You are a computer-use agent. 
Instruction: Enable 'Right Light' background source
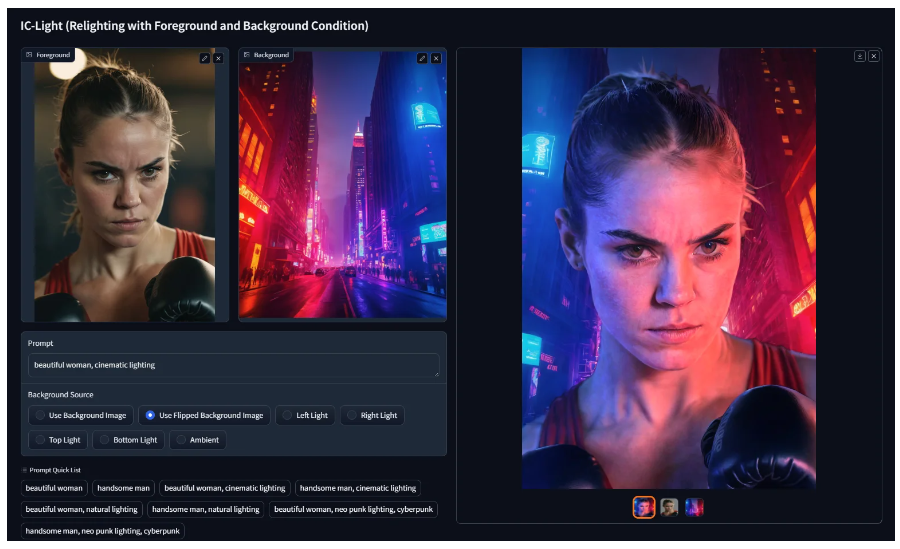(x=370, y=415)
